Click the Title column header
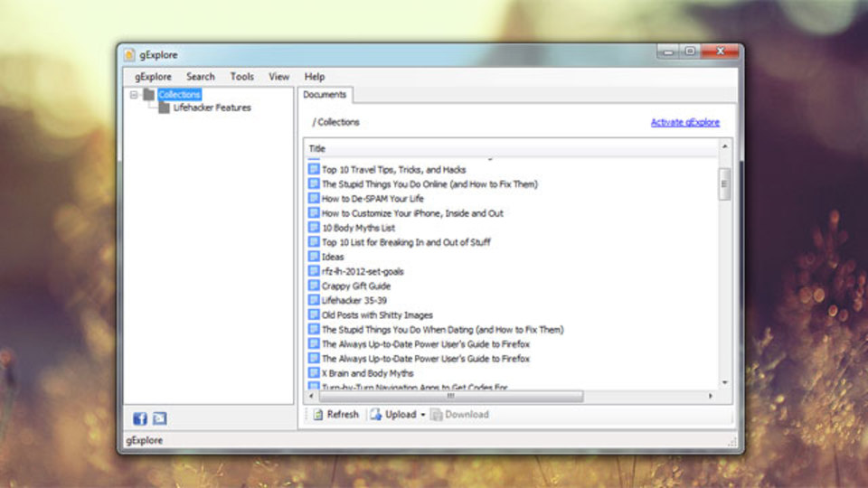This screenshot has height=488, width=868. (x=510, y=148)
